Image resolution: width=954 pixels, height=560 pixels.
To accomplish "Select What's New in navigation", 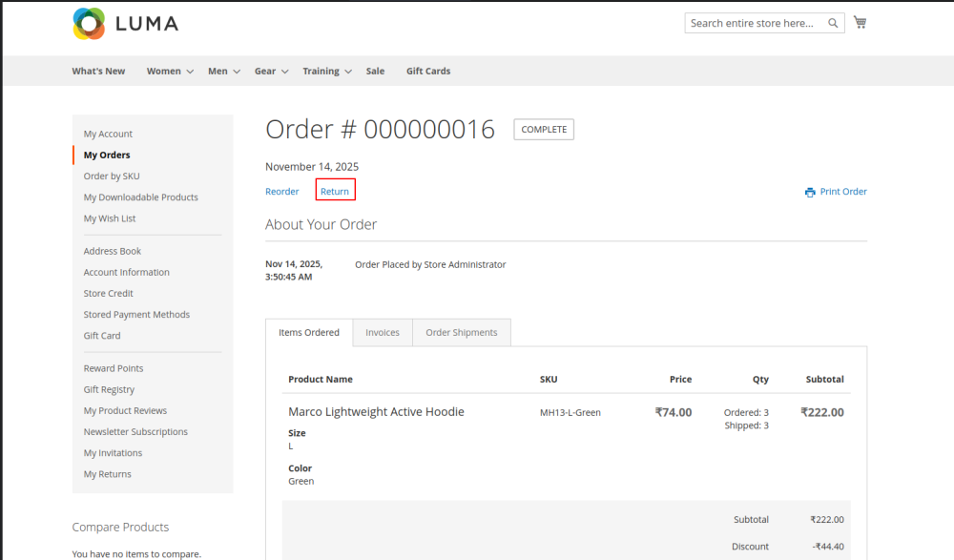I will 98,72.
